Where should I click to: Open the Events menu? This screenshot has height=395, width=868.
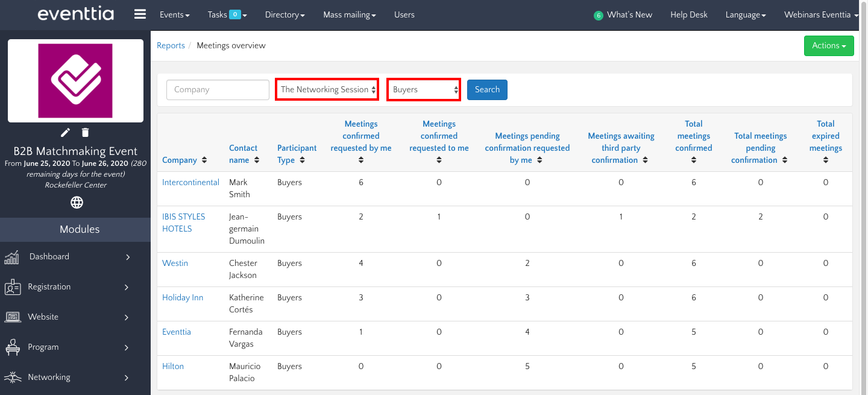click(x=174, y=14)
